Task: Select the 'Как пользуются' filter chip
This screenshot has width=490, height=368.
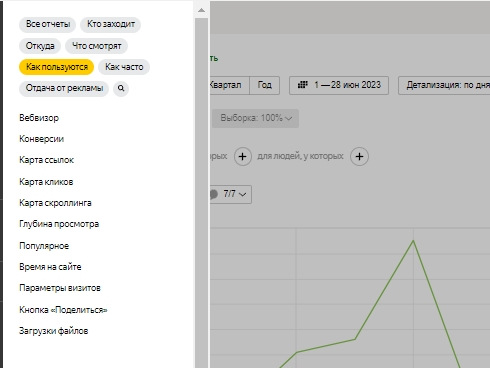Action: pyautogui.click(x=57, y=67)
